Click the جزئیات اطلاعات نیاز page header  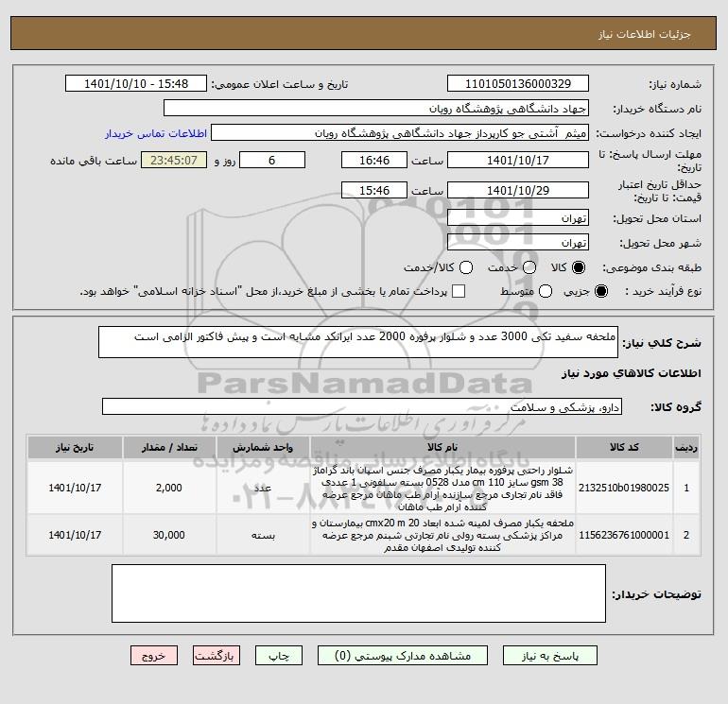pos(645,34)
